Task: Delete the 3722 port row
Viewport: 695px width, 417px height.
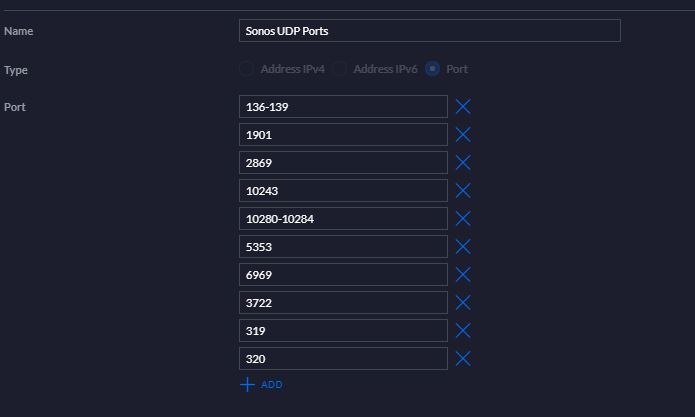Action: (463, 303)
